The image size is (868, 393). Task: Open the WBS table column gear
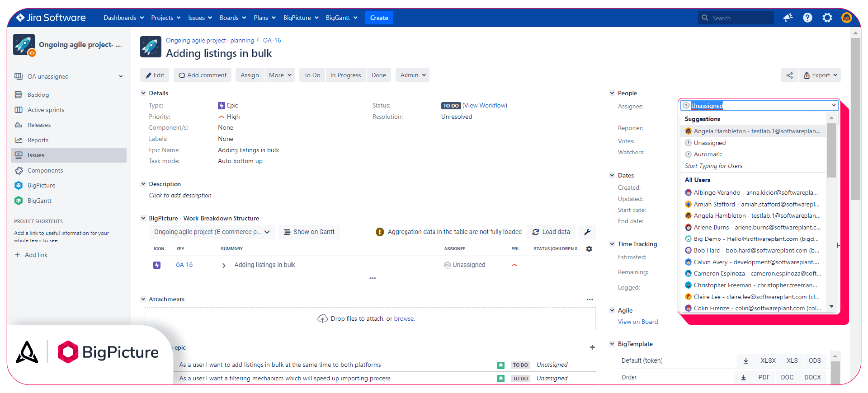[589, 249]
